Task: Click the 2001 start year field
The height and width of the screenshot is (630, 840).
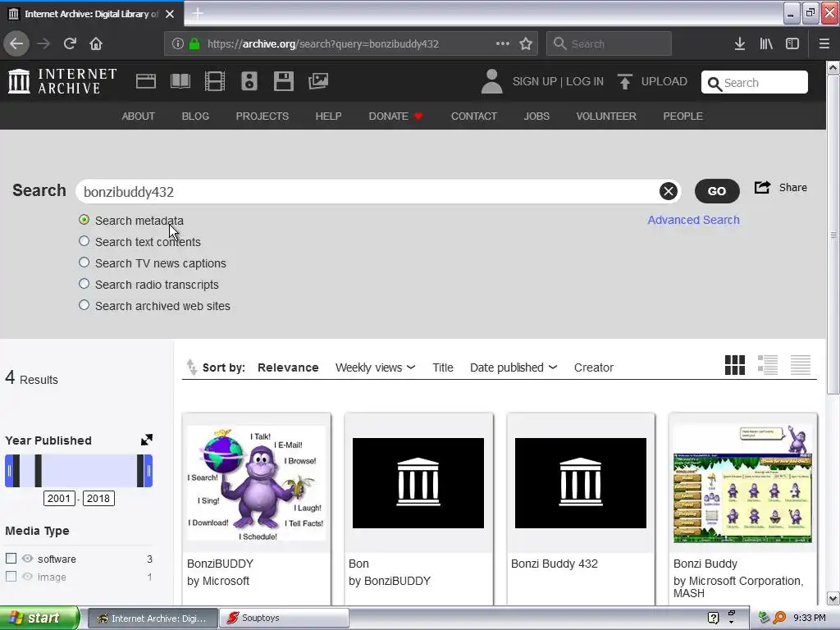Action: coord(59,498)
